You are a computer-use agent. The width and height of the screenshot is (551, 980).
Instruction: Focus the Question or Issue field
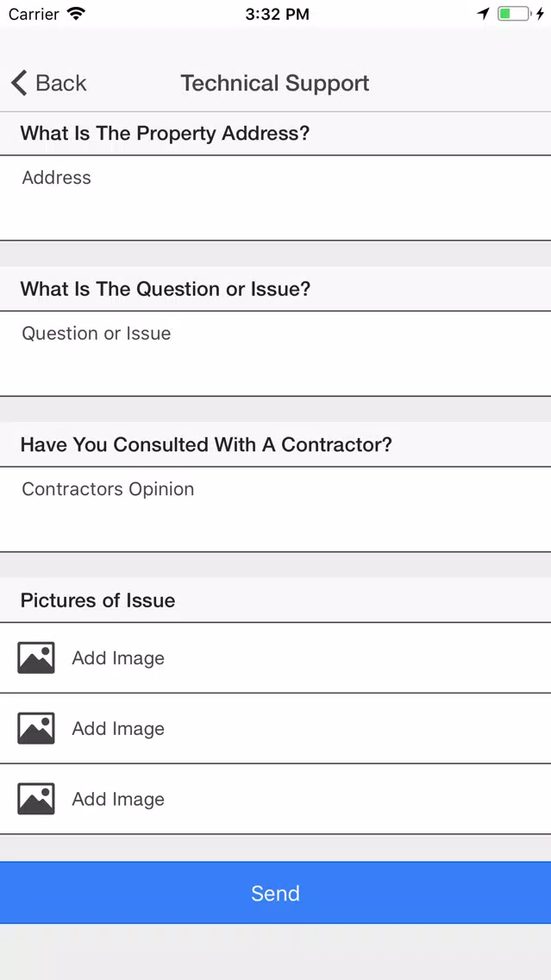[x=276, y=353]
